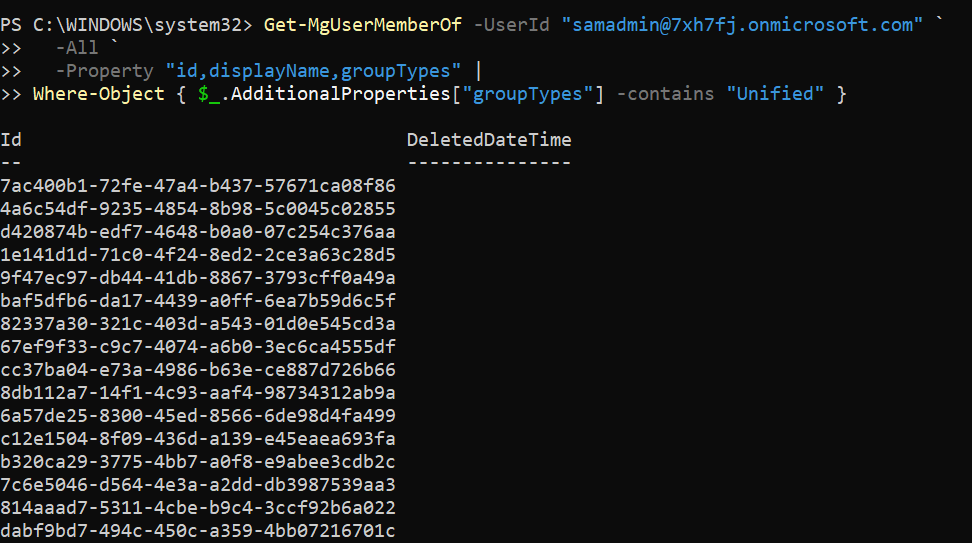This screenshot has height=543, width=972.
Task: Click the GUID starting with cc37ba04
Action: pyautogui.click(x=198, y=370)
